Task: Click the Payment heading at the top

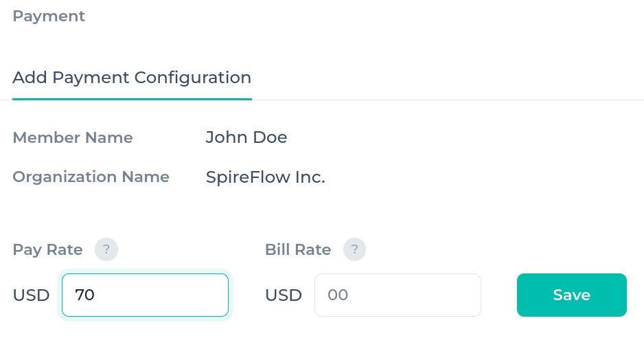Action: (49, 16)
